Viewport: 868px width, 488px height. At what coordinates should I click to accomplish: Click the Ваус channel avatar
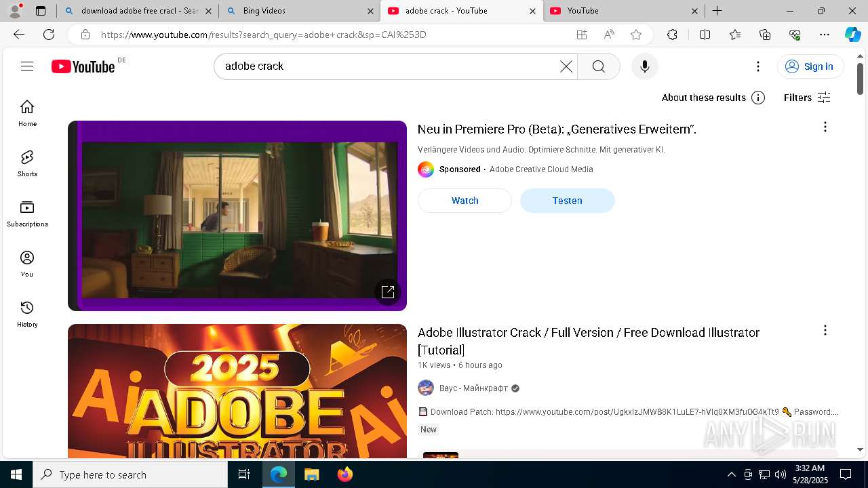point(426,388)
